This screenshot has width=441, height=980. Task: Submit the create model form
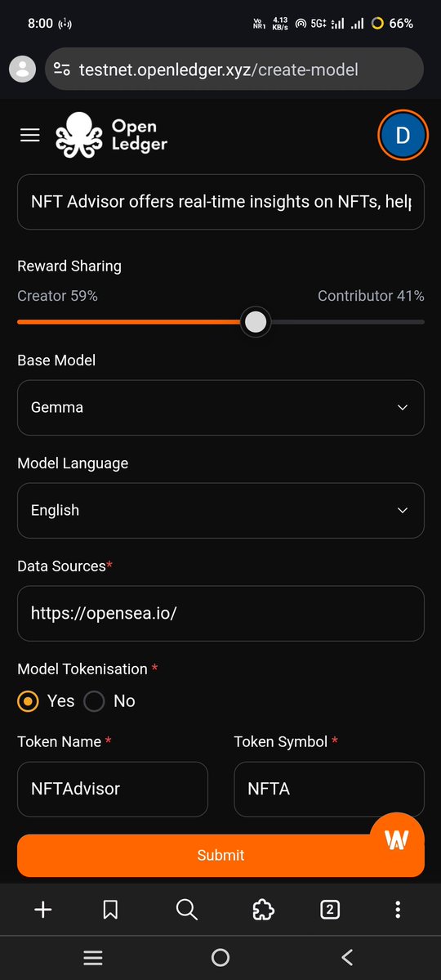pyautogui.click(x=220, y=855)
